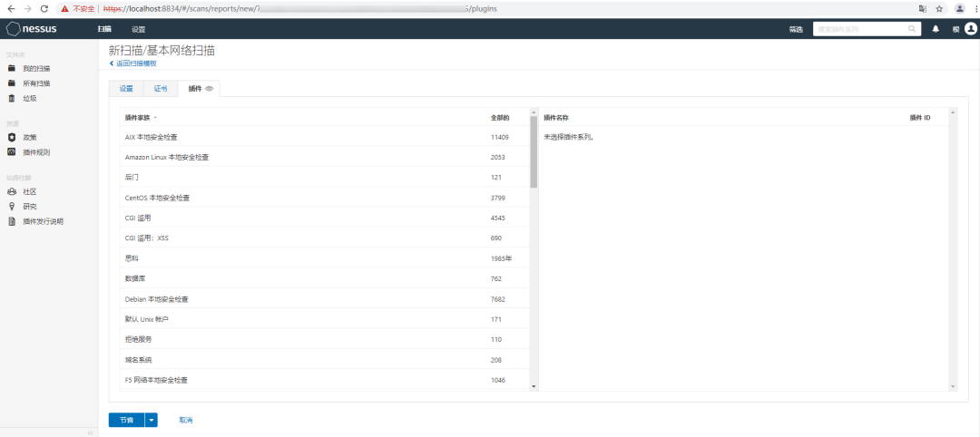Image resolution: width=980 pixels, height=437 pixels.
Task: Click the 插件 ID column header
Action: [x=920, y=117]
